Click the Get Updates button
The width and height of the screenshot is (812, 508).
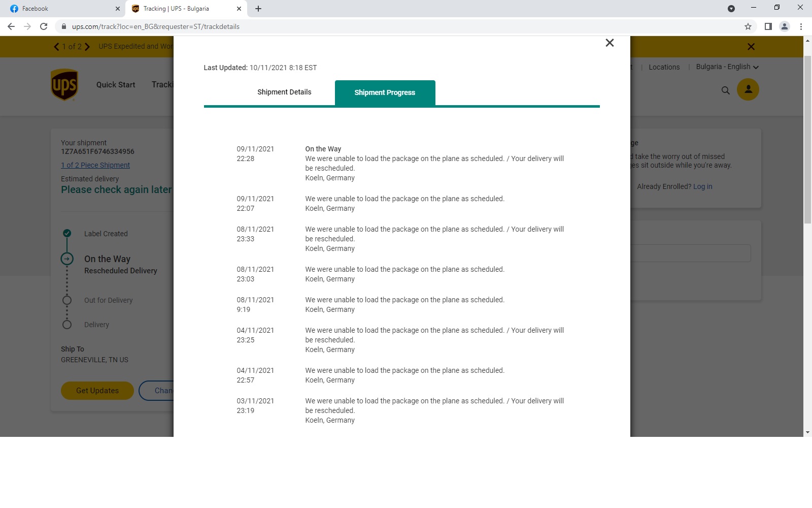[x=97, y=391]
